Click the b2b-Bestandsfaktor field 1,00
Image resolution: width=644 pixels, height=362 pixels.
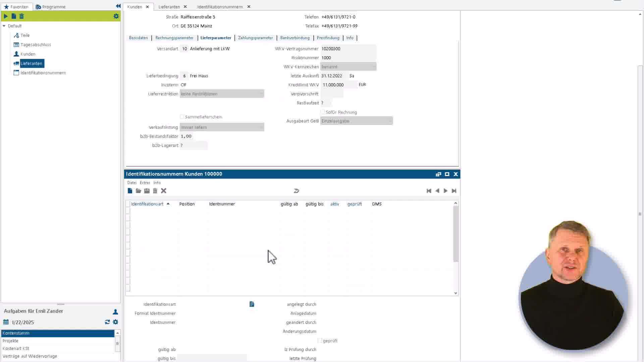coord(186,136)
